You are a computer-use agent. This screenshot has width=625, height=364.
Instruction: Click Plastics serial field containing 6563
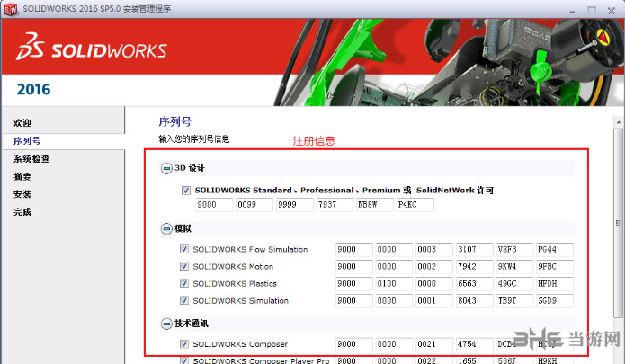coord(474,283)
